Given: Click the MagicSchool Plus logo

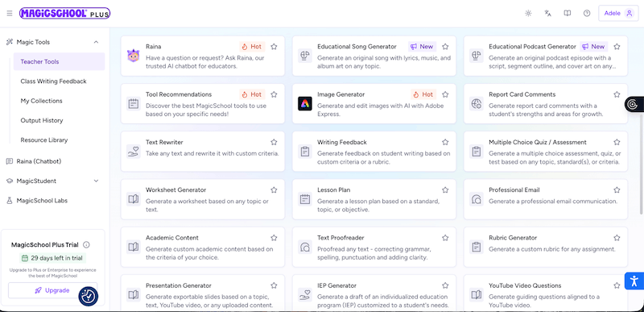Looking at the screenshot, I should 64,13.
